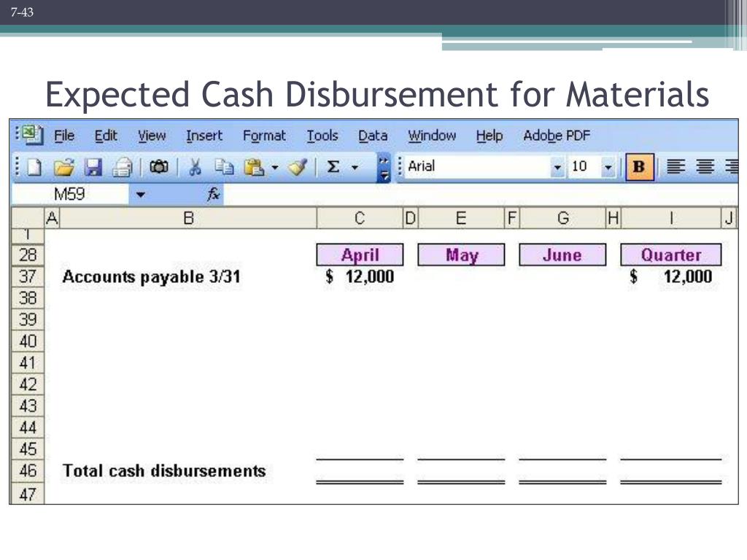Select row 40 header
This screenshot has width=747, height=560.
(28, 341)
